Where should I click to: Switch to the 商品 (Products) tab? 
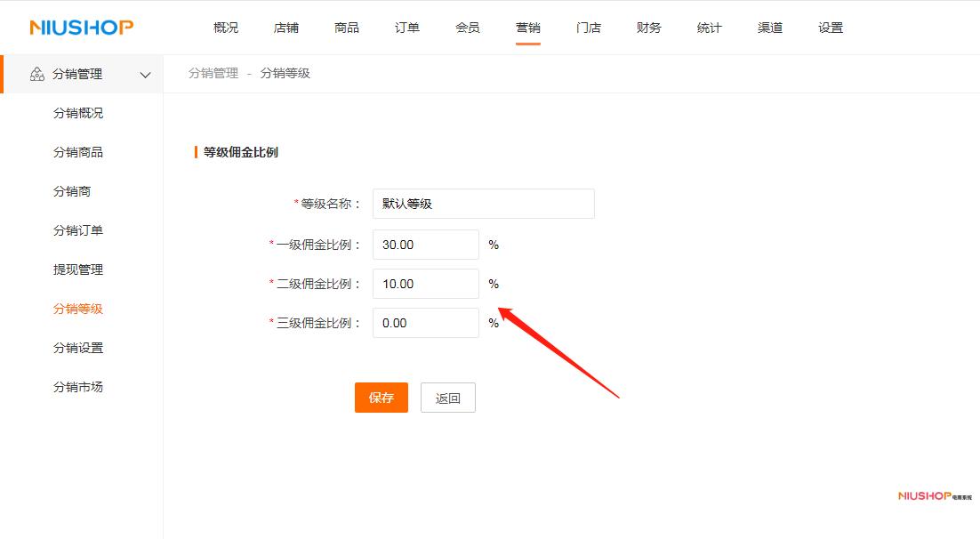(x=347, y=28)
